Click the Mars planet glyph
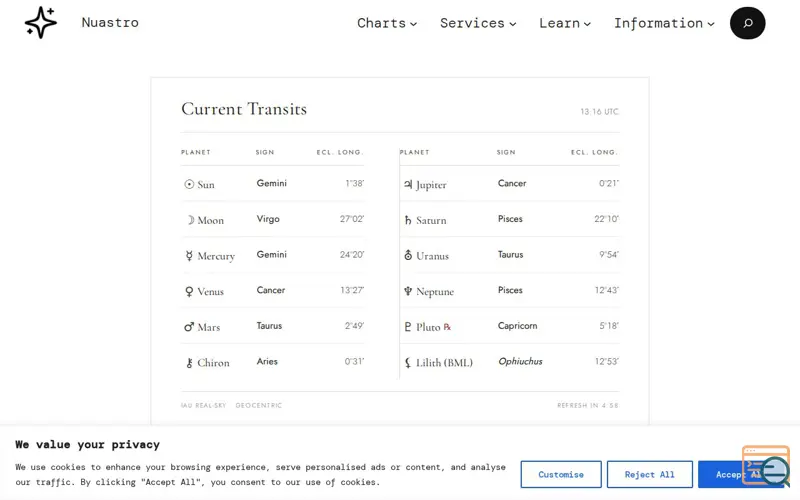800x500 pixels. pyautogui.click(x=189, y=327)
